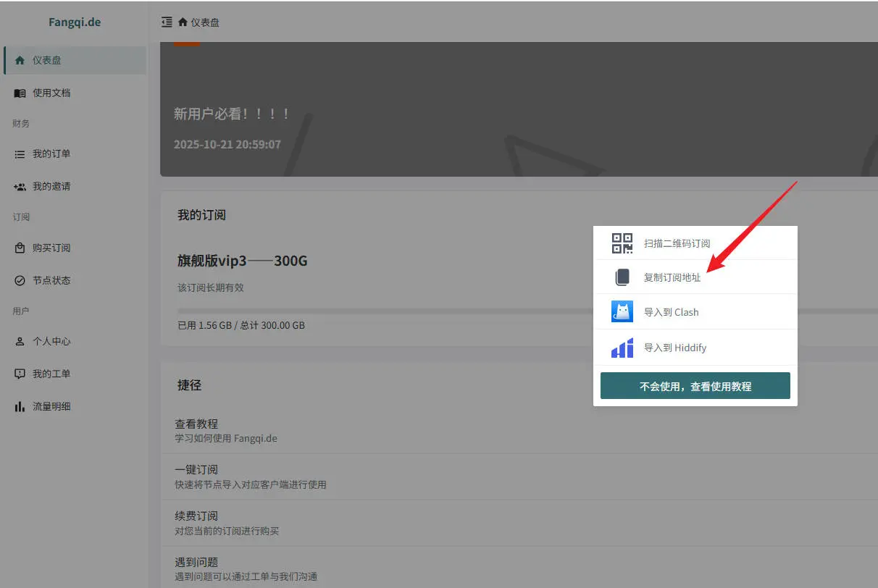Click 对您当前的订阅进行购买 description

[x=227, y=531]
